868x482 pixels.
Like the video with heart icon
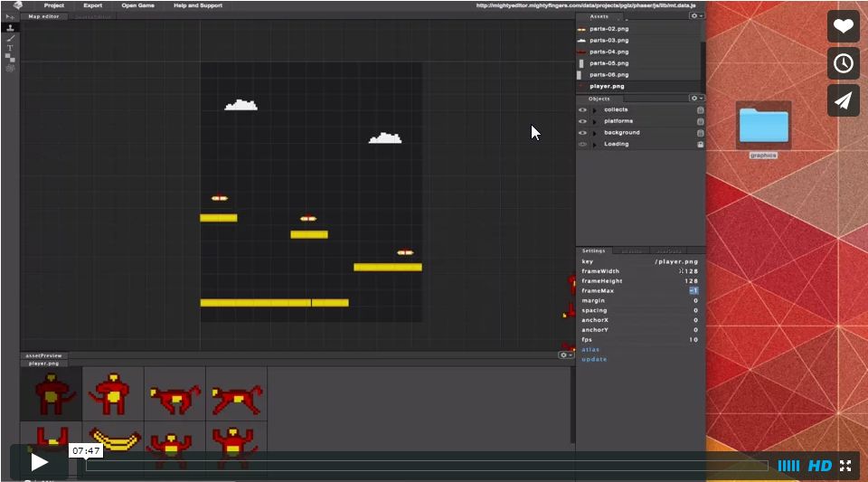pos(843,26)
